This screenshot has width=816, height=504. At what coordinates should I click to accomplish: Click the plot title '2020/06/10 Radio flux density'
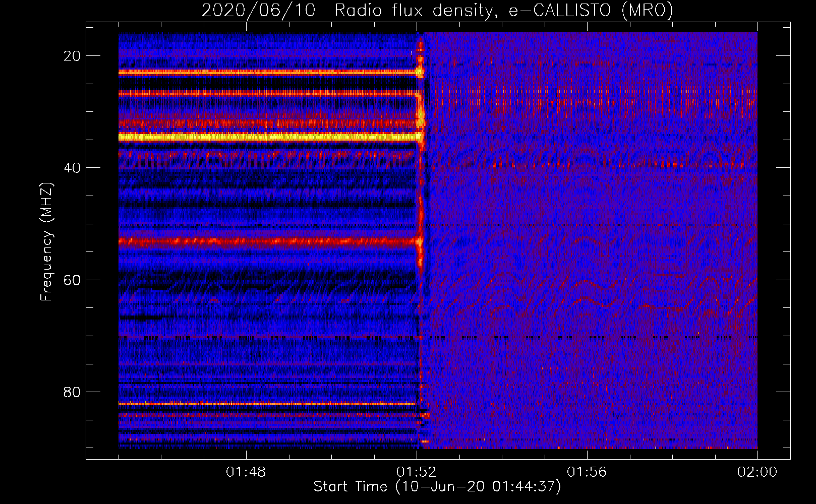[x=437, y=11]
